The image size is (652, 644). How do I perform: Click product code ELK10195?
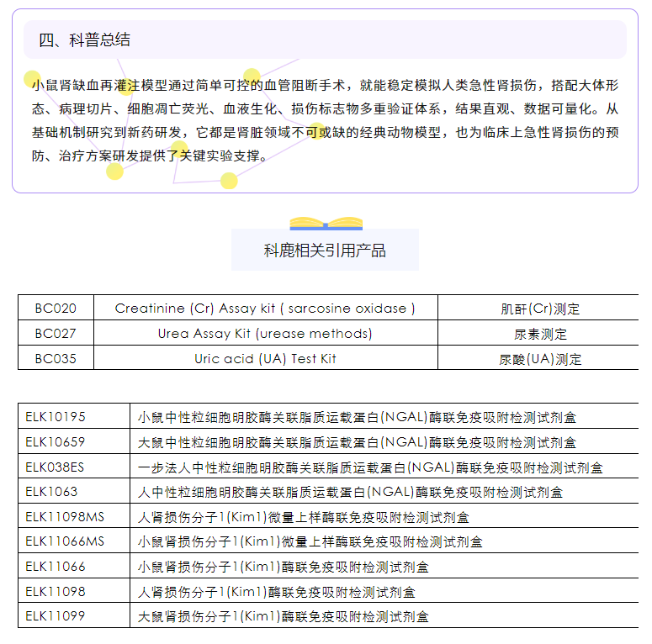(x=56, y=417)
